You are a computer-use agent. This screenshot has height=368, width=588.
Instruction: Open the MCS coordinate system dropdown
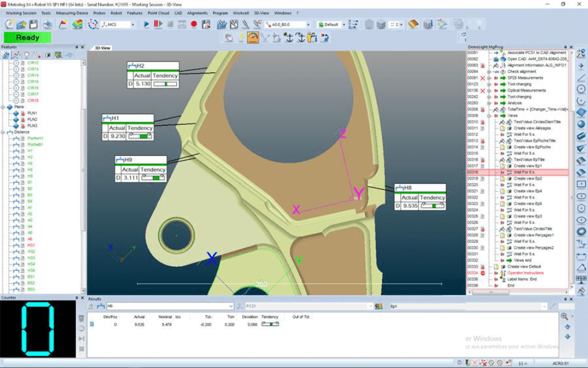pyautogui.click(x=132, y=25)
